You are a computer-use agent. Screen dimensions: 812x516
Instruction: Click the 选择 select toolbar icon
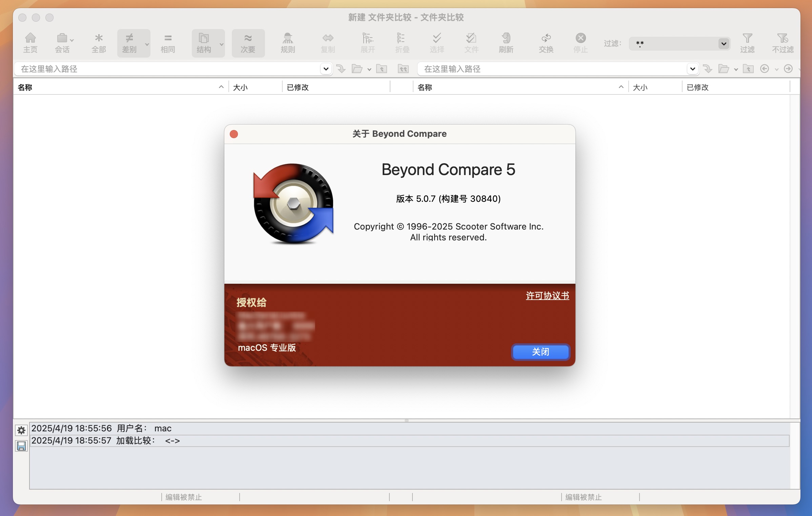[437, 43]
